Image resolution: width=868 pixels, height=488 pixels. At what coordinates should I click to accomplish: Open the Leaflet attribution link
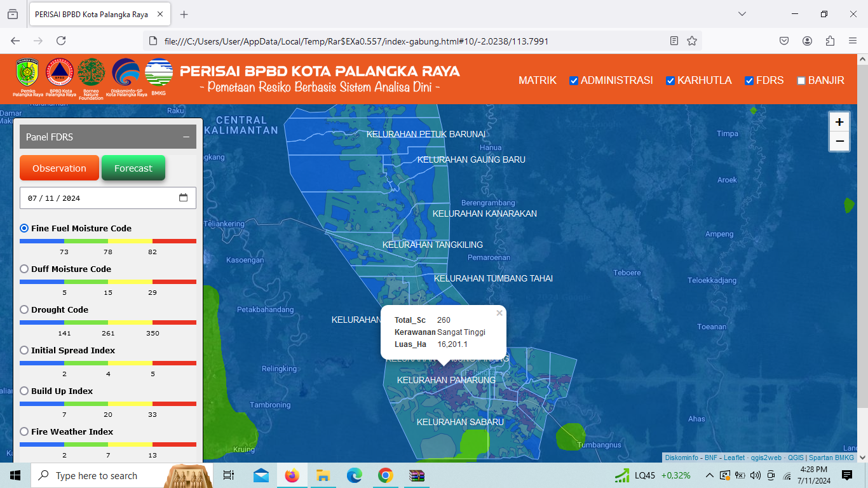point(735,457)
